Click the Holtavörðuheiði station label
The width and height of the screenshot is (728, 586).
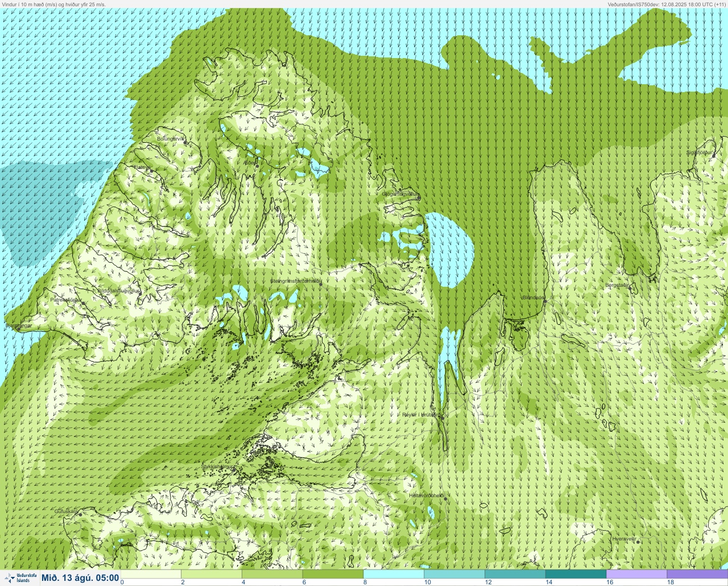(x=427, y=496)
